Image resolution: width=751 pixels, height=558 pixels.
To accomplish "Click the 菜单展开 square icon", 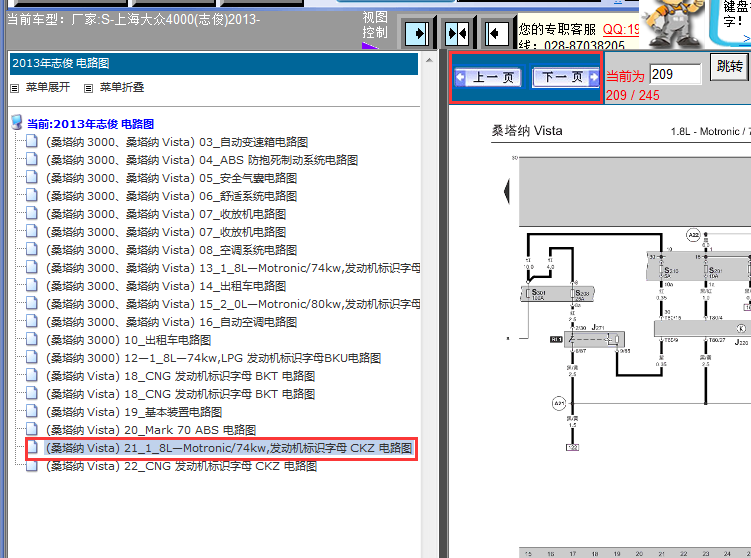I will point(15,89).
